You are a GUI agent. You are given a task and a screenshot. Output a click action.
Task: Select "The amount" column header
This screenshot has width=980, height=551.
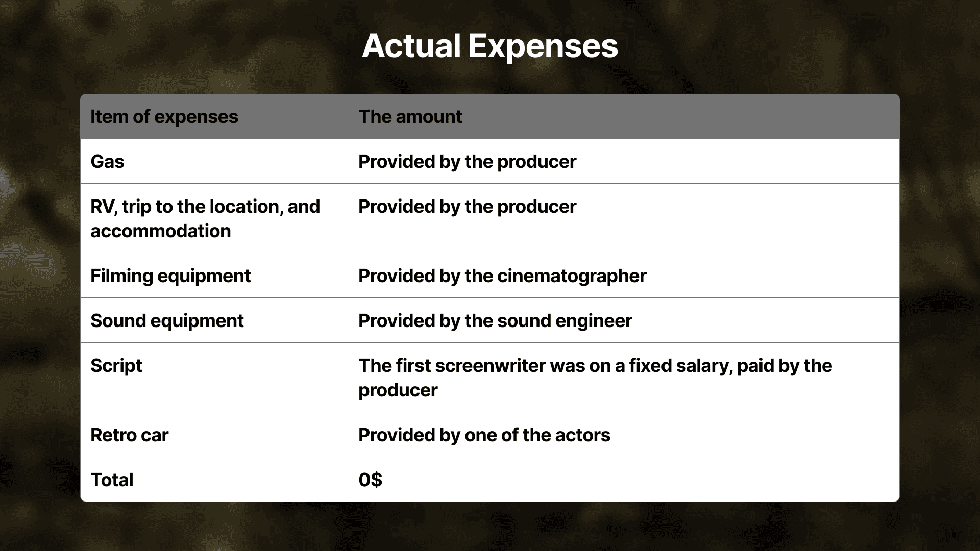pyautogui.click(x=410, y=117)
